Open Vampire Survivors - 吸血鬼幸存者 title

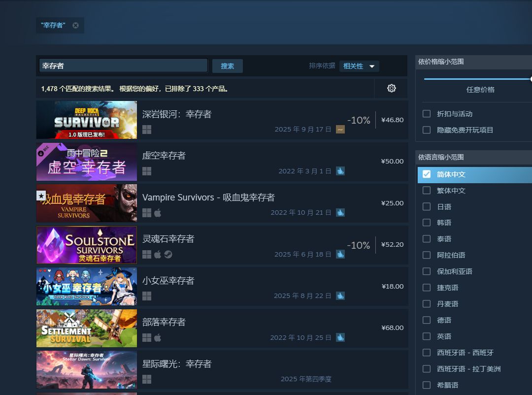click(x=208, y=197)
